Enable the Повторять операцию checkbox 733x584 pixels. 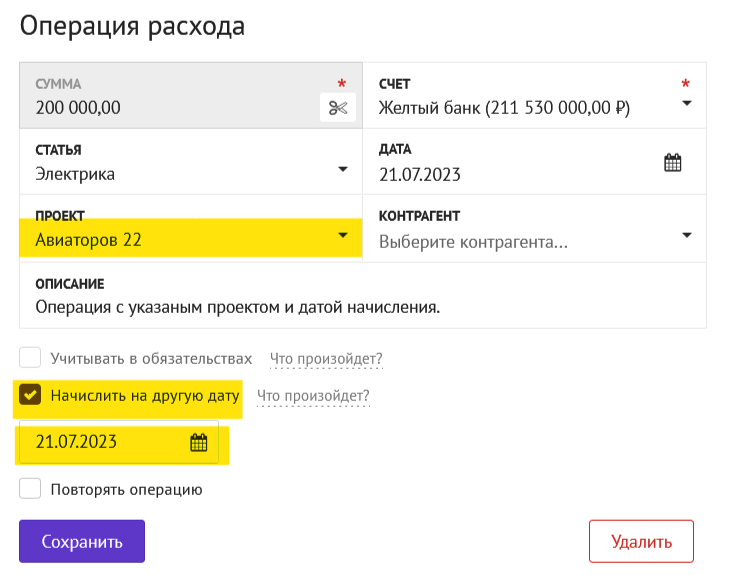click(x=30, y=489)
